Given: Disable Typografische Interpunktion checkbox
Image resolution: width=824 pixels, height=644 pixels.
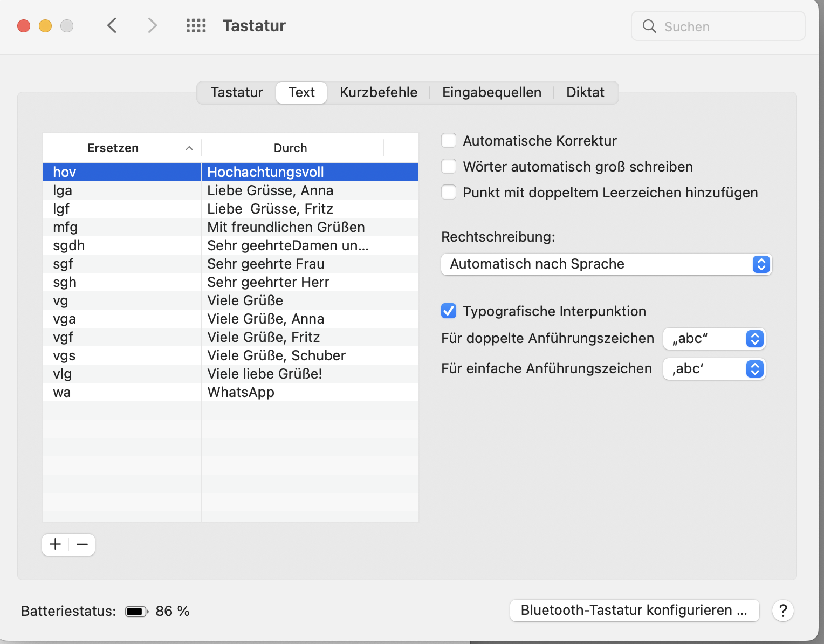Looking at the screenshot, I should [449, 311].
